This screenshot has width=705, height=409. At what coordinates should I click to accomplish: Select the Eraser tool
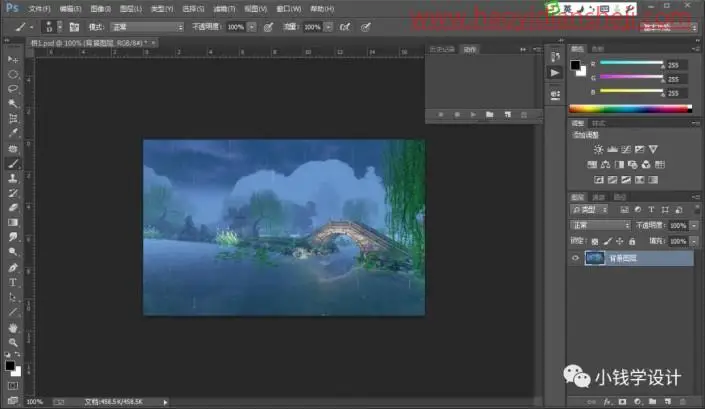click(x=13, y=208)
